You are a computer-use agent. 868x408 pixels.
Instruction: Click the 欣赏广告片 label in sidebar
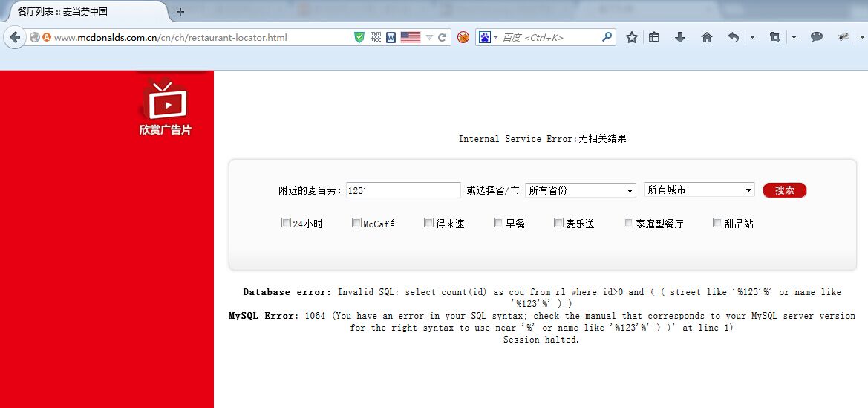[x=166, y=130]
